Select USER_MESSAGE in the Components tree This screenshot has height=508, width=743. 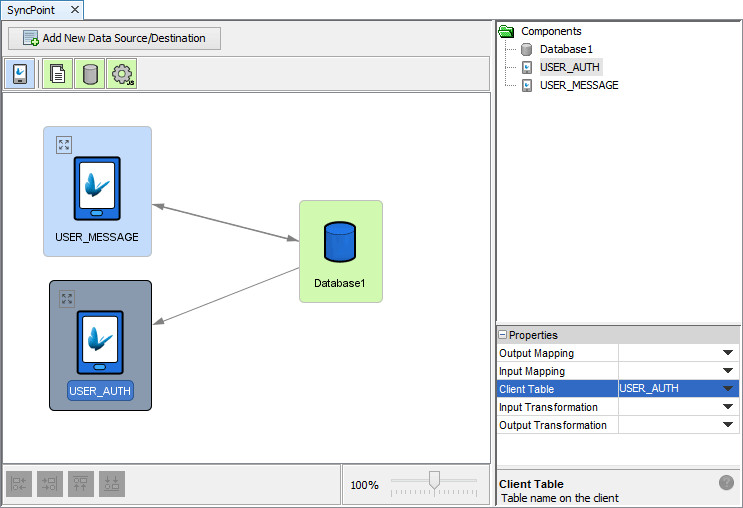tap(579, 85)
